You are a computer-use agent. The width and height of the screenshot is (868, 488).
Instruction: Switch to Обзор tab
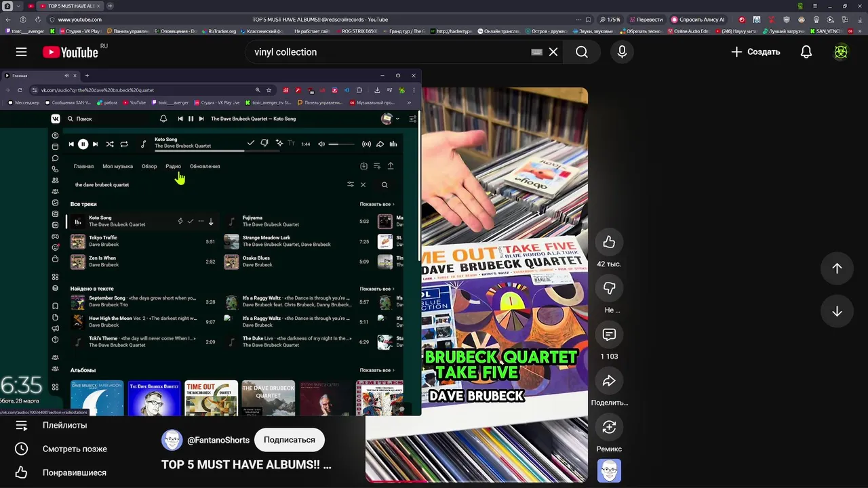click(x=149, y=166)
